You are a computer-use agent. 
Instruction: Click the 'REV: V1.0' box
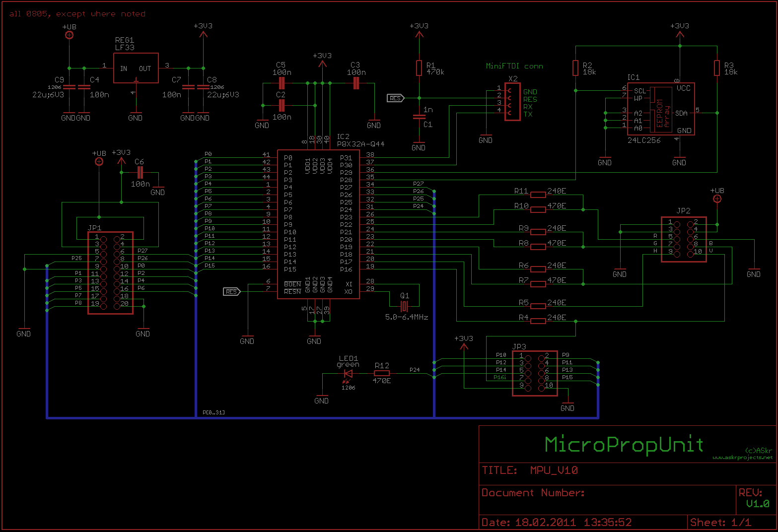pyautogui.click(x=756, y=499)
